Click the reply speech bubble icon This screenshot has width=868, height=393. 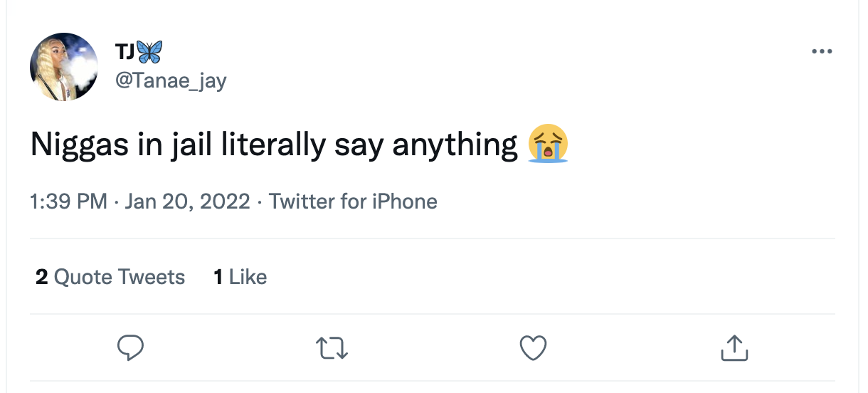coord(130,347)
